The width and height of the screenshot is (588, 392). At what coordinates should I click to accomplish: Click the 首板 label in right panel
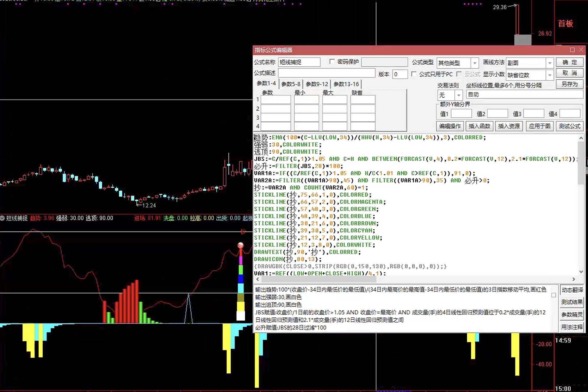pyautogui.click(x=565, y=24)
